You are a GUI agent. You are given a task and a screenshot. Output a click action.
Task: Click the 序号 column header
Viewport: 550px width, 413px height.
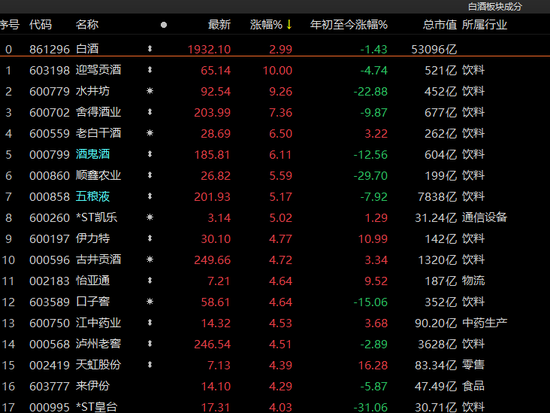pos(9,25)
